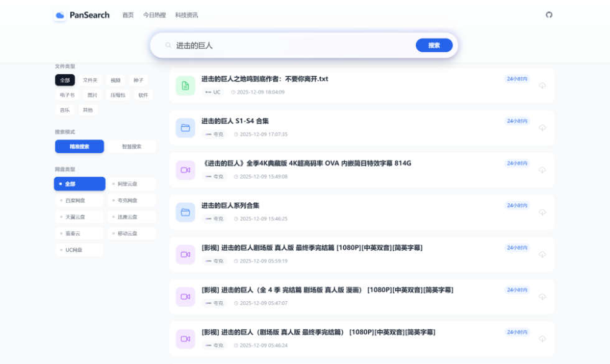Click the 24小时内 badge on 进击的巨人系列合集

(x=517, y=205)
